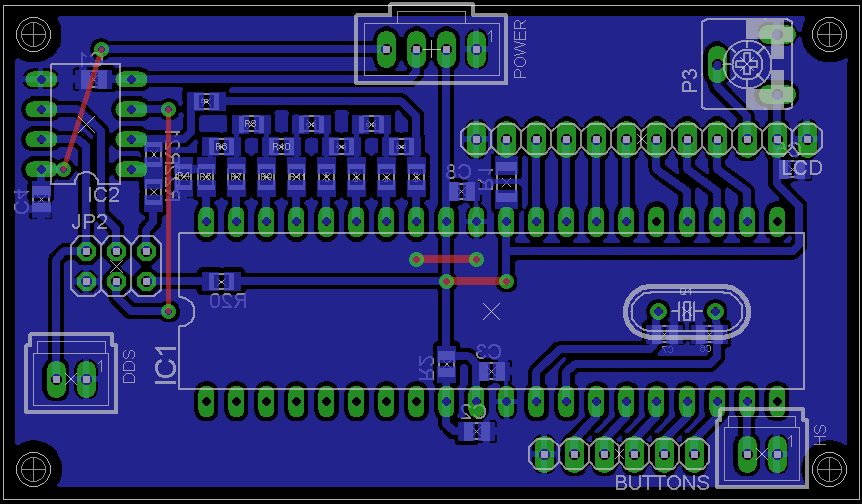The width and height of the screenshot is (862, 504).
Task: Click the R10 resistor
Action: [280, 147]
